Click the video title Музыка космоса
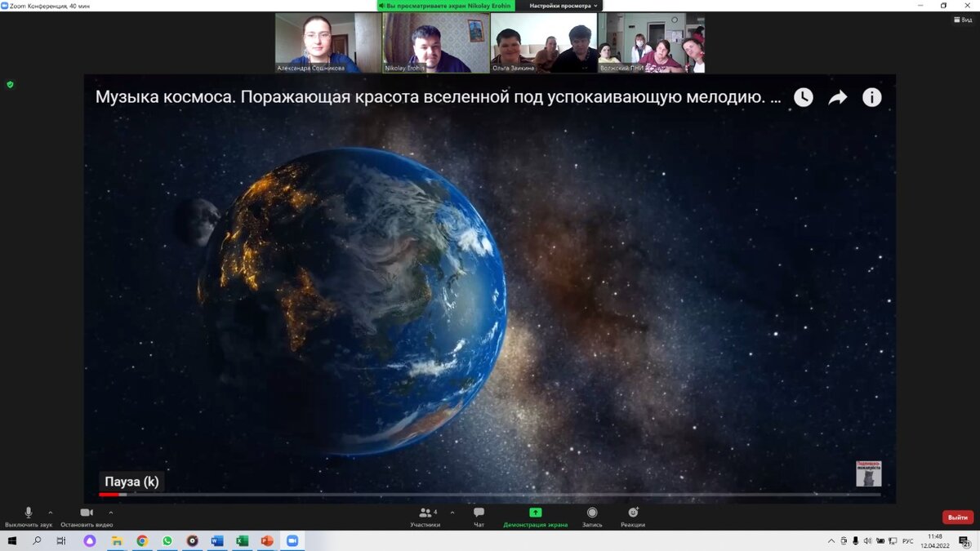The width and height of the screenshot is (980, 551). click(x=438, y=97)
